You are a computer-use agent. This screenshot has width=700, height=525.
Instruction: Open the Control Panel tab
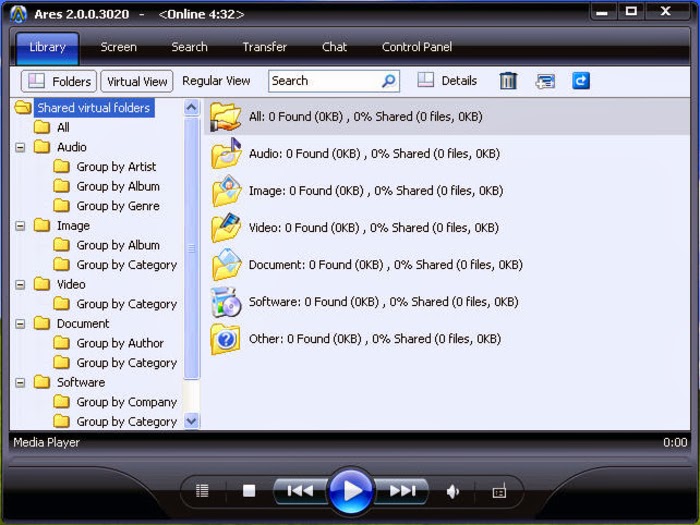pos(417,47)
